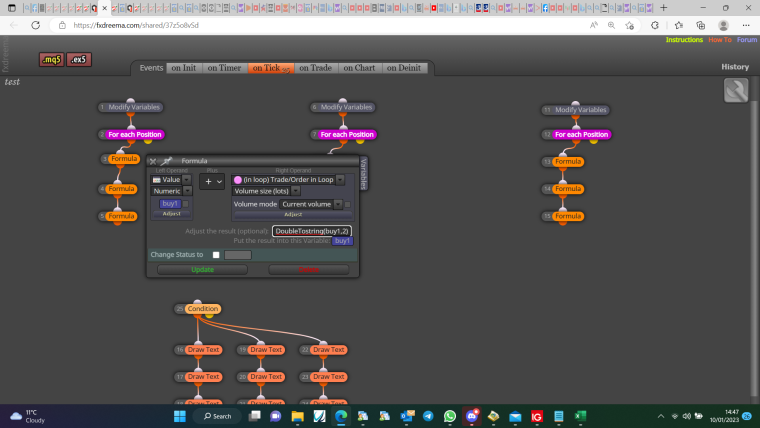
Task: Open the wrench settings tool
Action: coord(736,90)
